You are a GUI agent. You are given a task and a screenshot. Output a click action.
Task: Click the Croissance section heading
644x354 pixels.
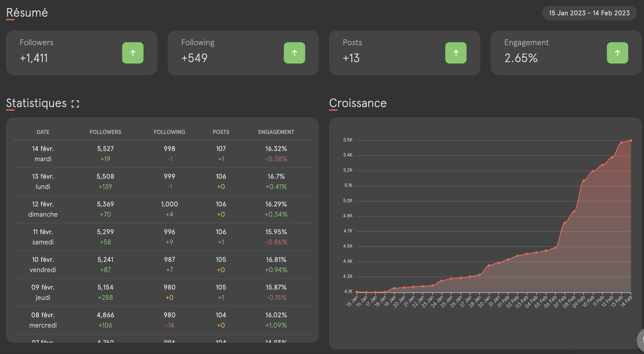[x=357, y=103]
